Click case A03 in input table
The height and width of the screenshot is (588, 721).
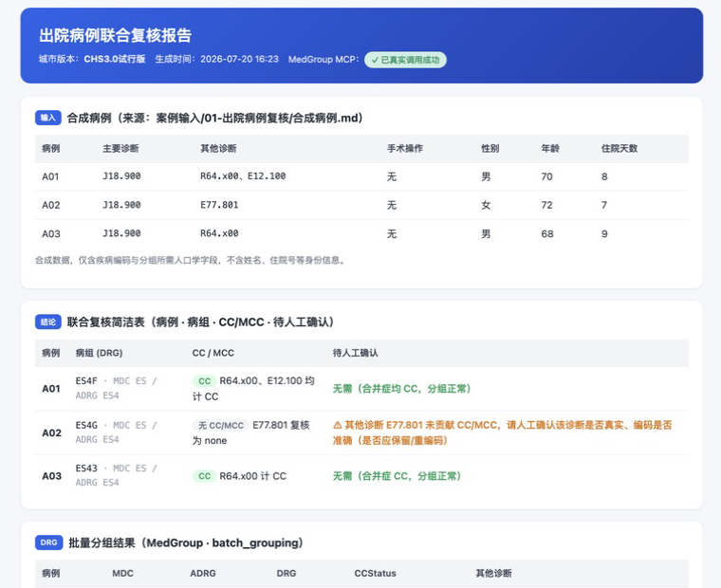(x=50, y=233)
